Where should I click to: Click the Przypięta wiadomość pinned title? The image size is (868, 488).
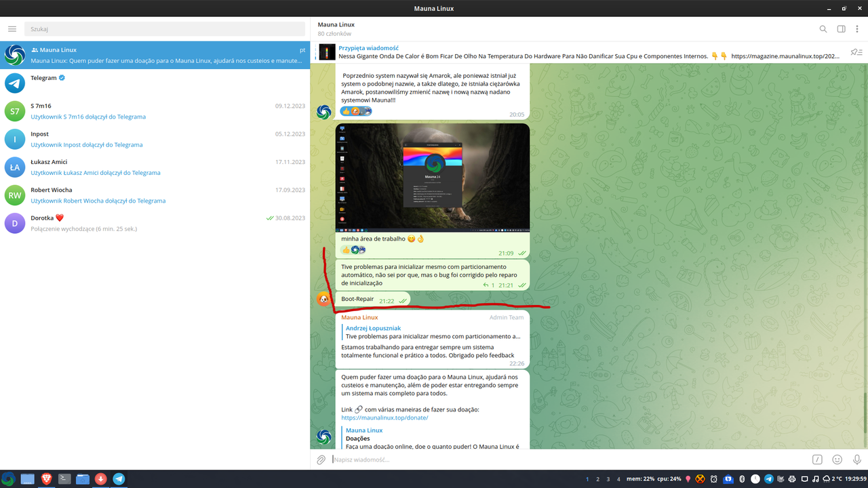click(369, 48)
